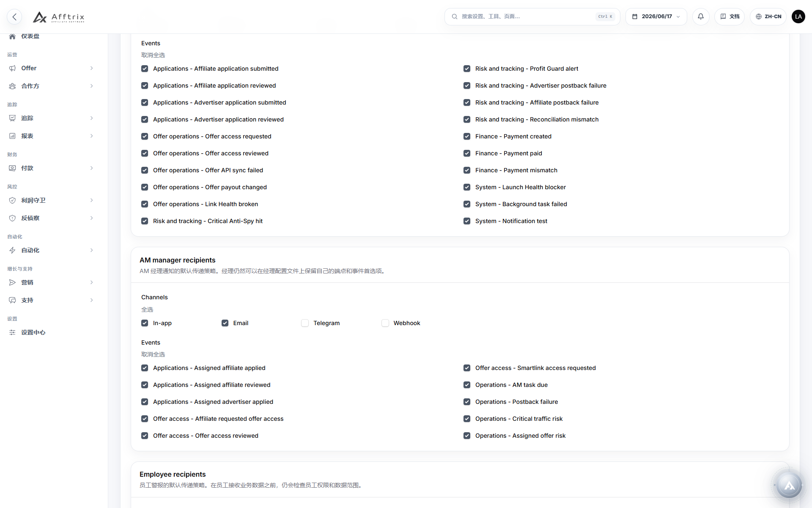
Task: Enable the Telegram channel checkbox
Action: tap(305, 323)
